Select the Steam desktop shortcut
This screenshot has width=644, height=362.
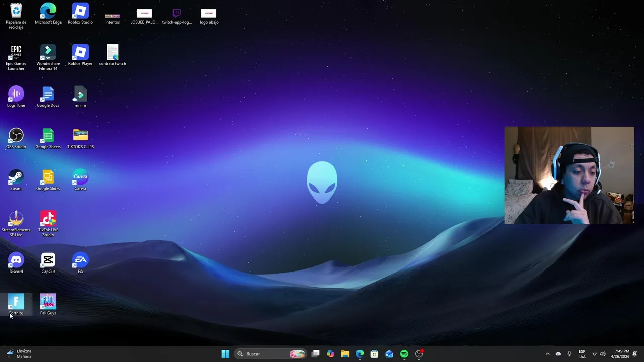point(16,180)
